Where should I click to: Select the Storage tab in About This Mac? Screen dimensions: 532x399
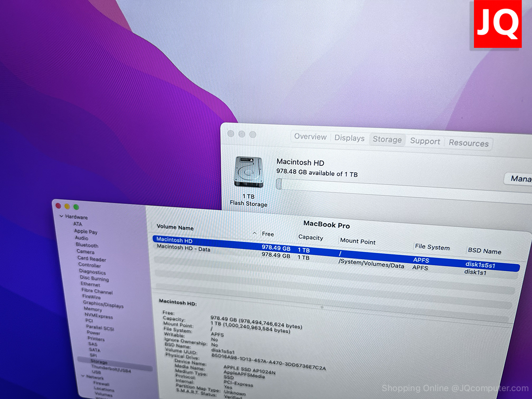click(387, 140)
